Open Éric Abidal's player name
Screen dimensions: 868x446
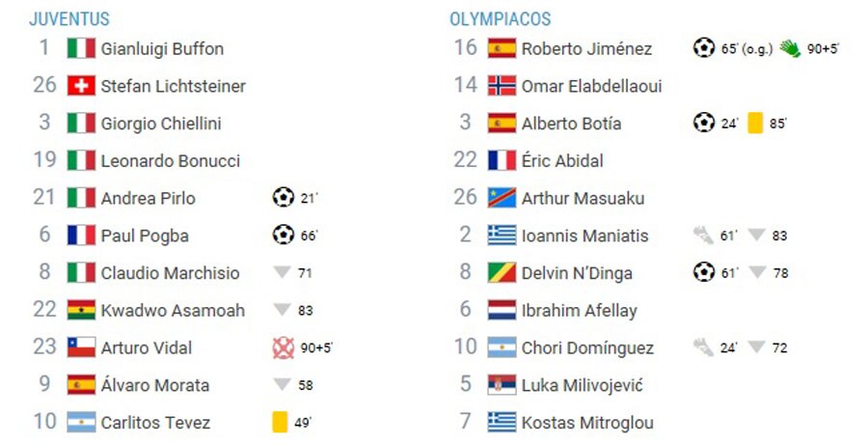(x=562, y=160)
